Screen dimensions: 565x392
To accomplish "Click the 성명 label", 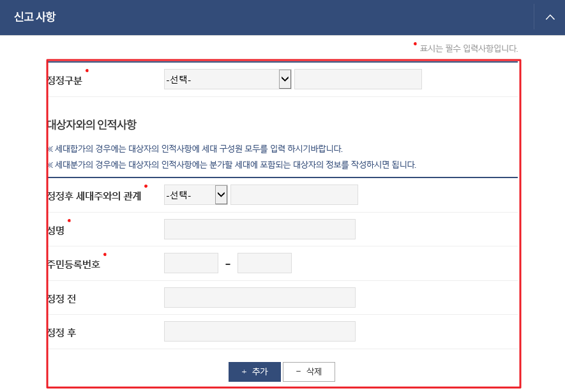I will pos(56,230).
